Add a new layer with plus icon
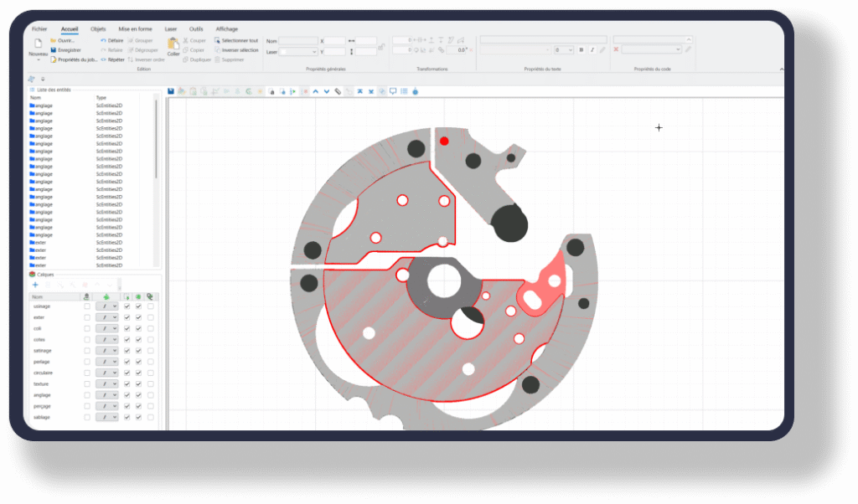 point(35,285)
